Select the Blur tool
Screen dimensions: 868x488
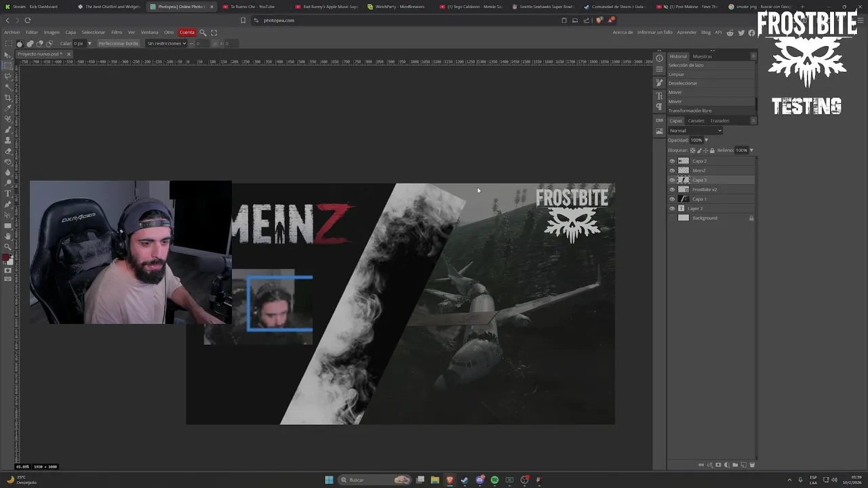pos(8,171)
